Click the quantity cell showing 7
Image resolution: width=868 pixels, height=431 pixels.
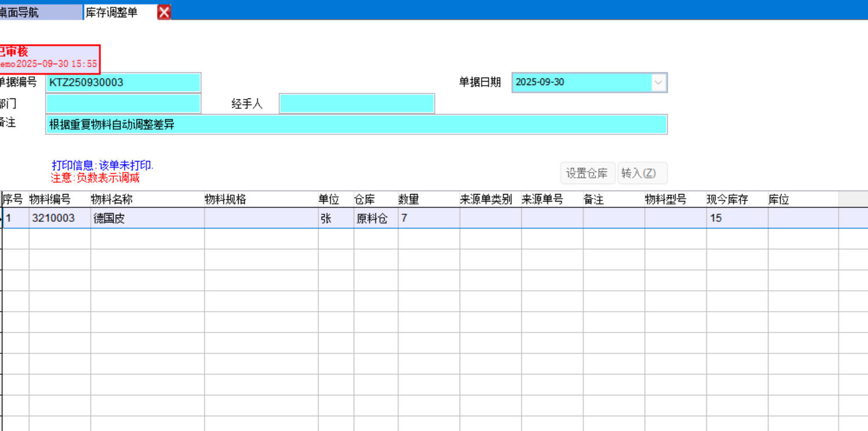coord(428,218)
